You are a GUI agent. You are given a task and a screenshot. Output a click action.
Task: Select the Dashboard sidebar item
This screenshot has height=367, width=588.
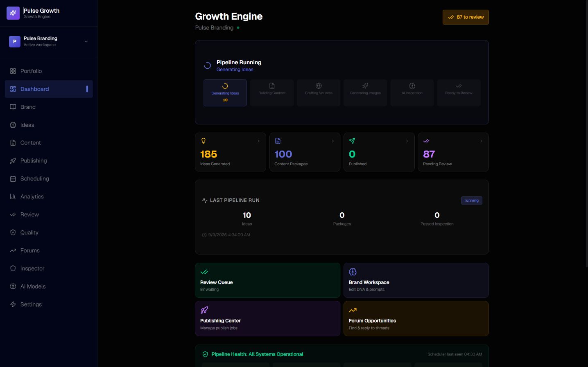pyautogui.click(x=49, y=89)
